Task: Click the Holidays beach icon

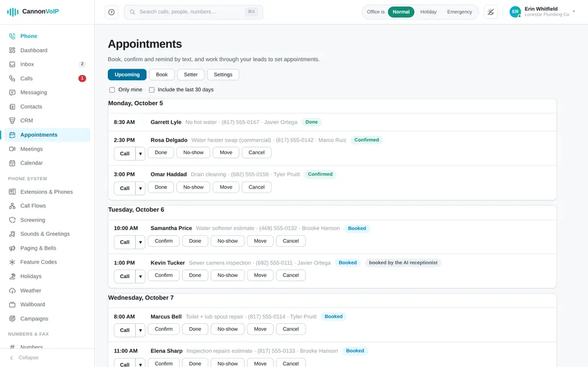Action: coord(12,276)
